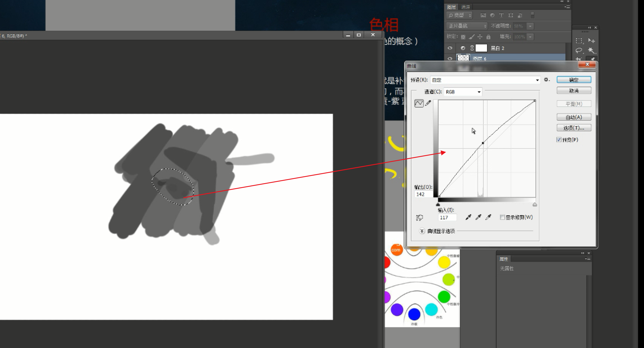
Task: Select the Magic Wand tool
Action: (591, 51)
